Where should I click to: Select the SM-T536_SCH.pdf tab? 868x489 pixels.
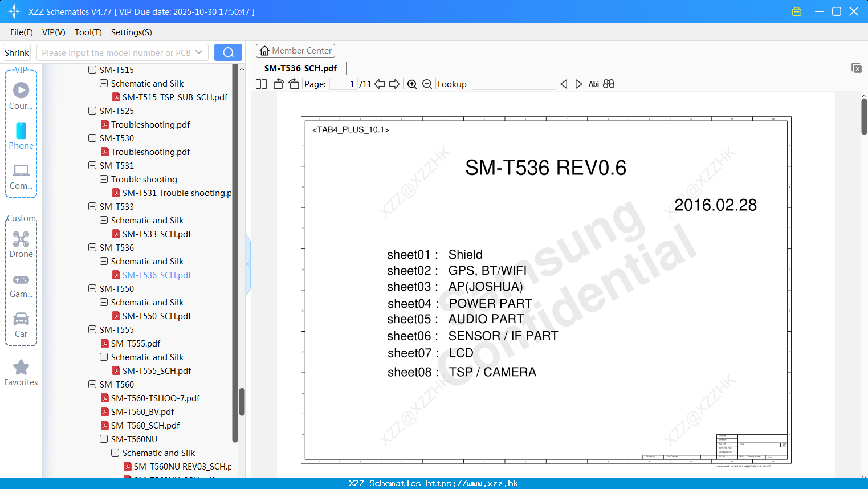pyautogui.click(x=300, y=68)
